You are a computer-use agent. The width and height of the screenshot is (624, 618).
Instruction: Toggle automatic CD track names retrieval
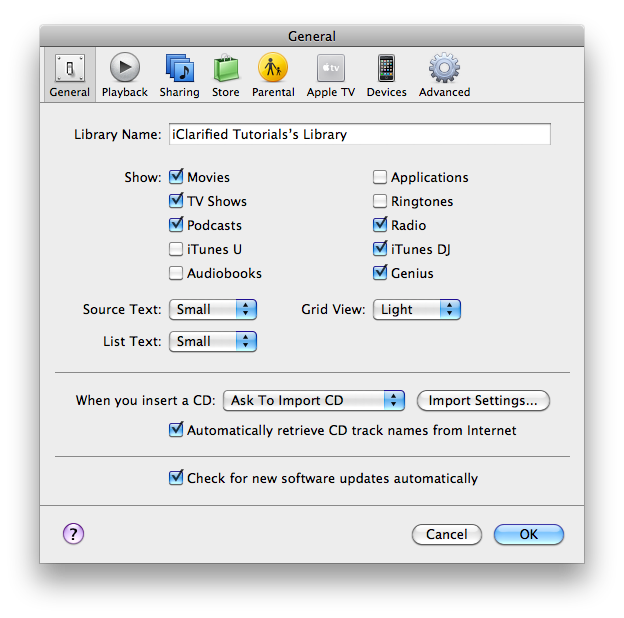(x=176, y=430)
